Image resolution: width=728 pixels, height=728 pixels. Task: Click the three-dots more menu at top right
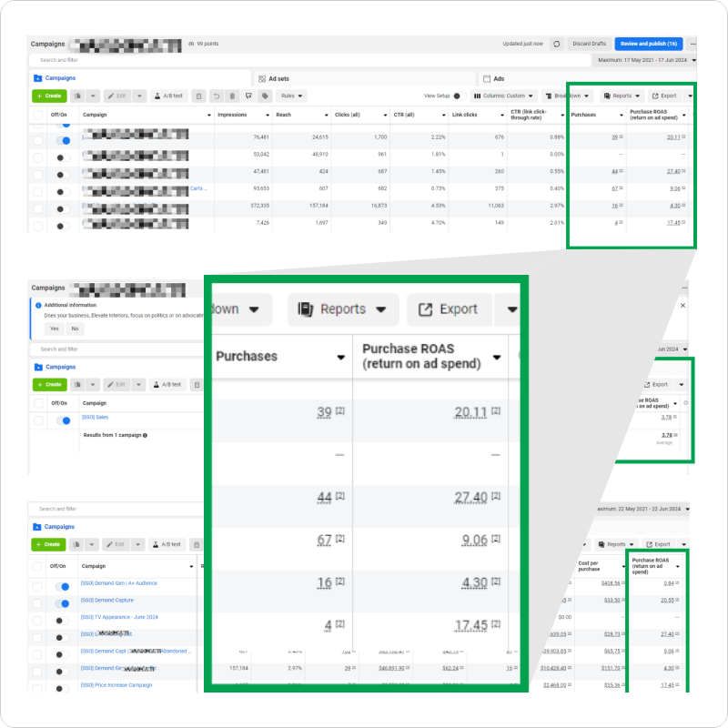[x=693, y=44]
